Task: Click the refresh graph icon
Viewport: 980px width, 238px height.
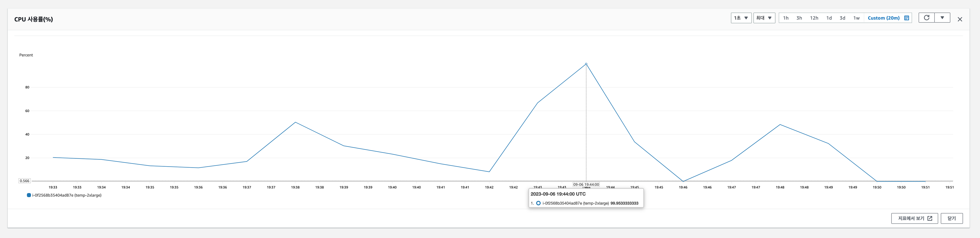Action: pyautogui.click(x=926, y=18)
